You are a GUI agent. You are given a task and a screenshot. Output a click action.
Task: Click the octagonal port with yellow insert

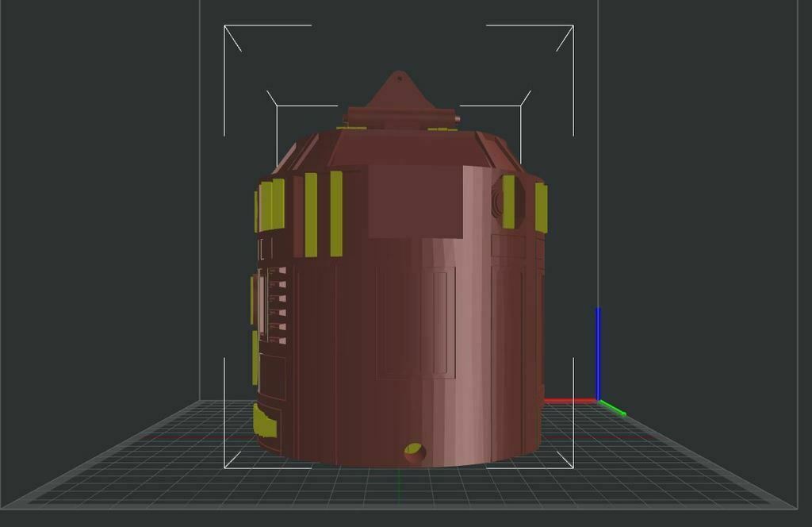[508, 202]
